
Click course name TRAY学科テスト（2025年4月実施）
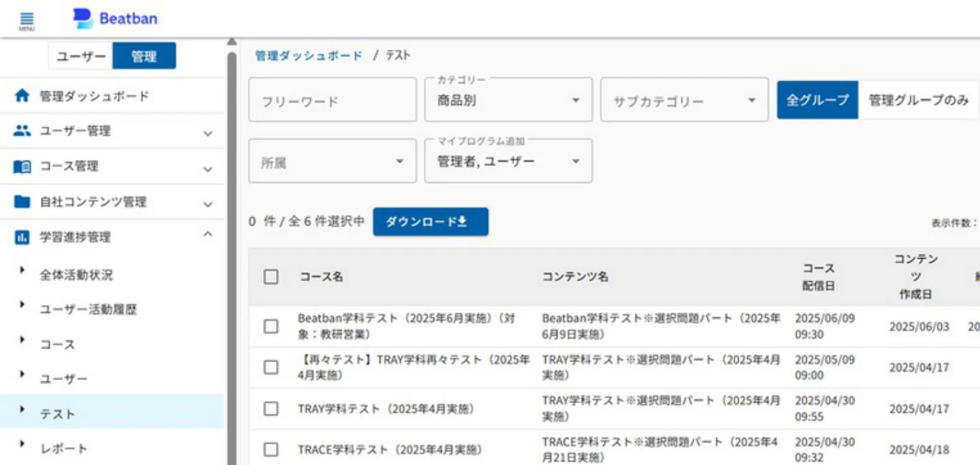point(386,409)
